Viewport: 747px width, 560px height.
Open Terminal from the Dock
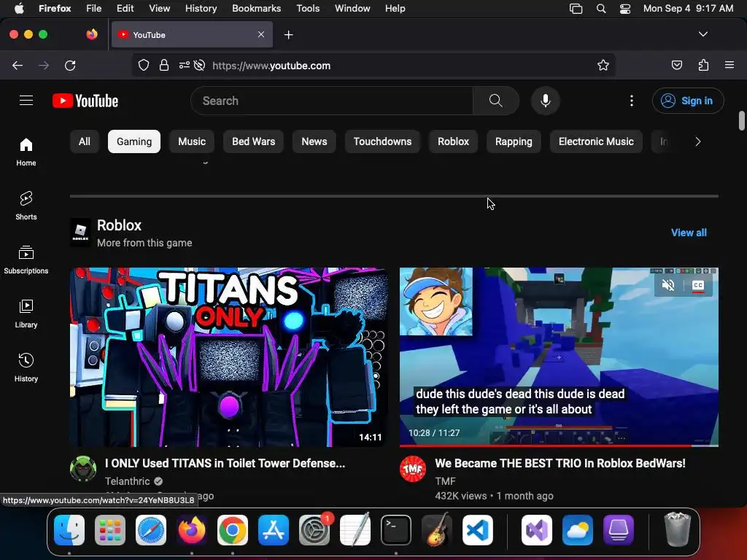[x=396, y=530]
